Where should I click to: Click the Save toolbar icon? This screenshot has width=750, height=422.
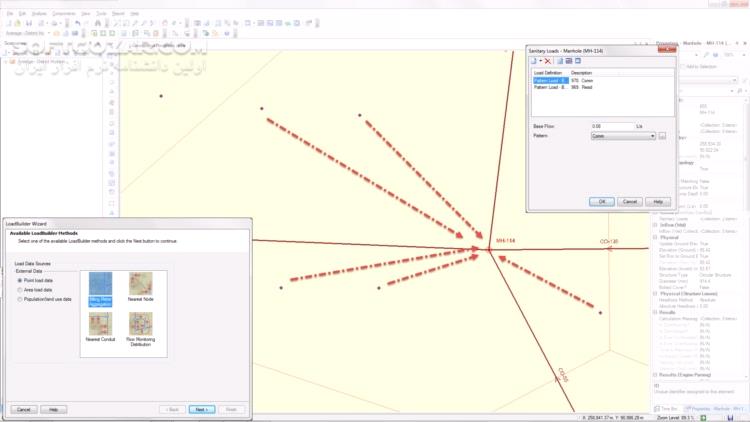click(x=29, y=23)
